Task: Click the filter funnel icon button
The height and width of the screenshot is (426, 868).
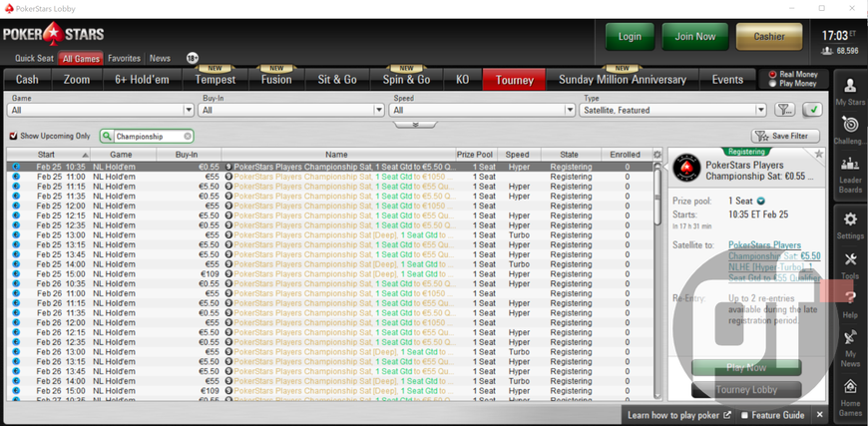Action: click(x=784, y=110)
